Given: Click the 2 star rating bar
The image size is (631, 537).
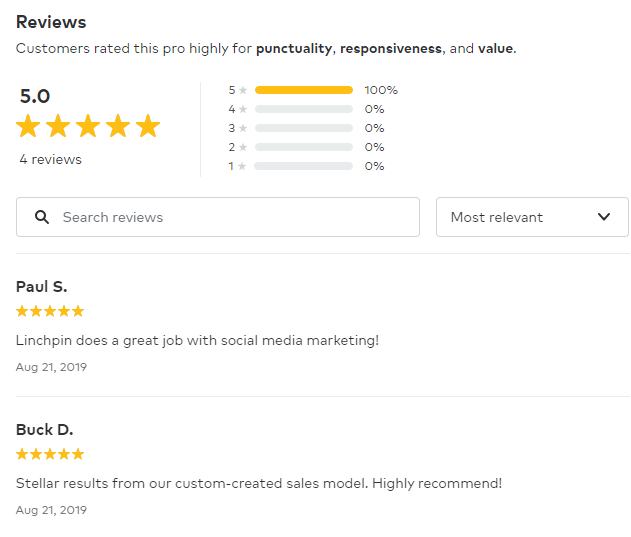Looking at the screenshot, I should [x=304, y=147].
